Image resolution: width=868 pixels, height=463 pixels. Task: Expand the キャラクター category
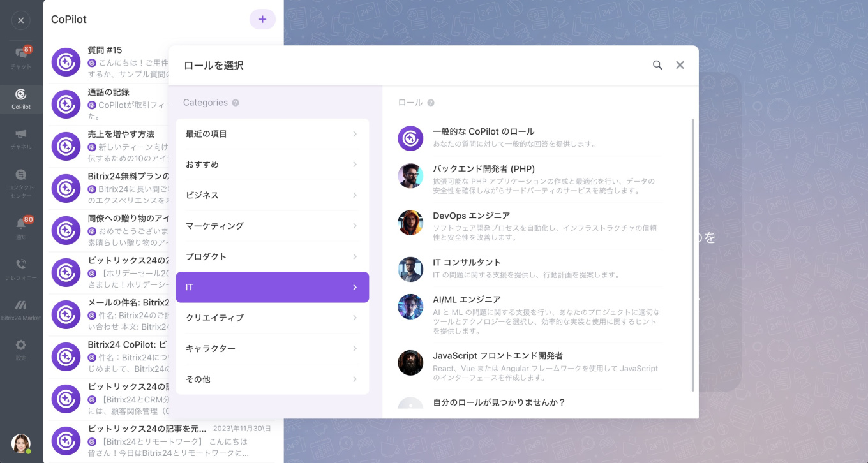pyautogui.click(x=273, y=348)
